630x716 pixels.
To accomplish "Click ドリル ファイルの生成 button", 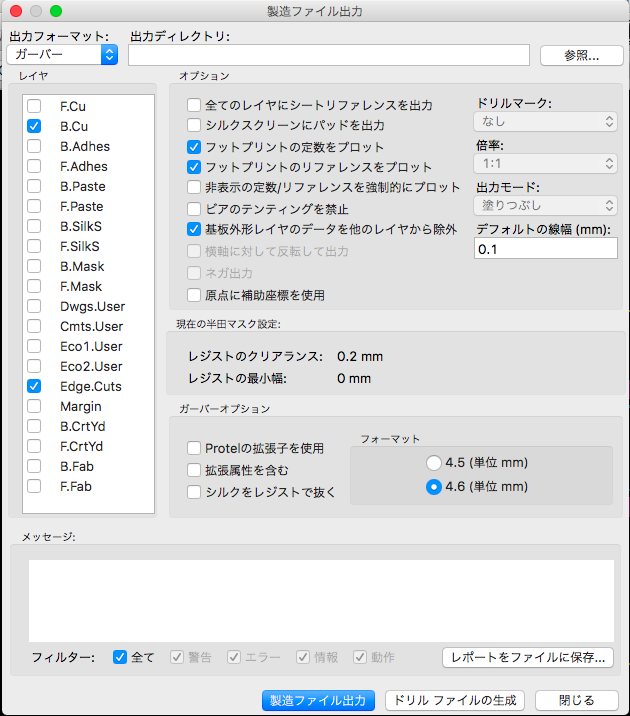I will point(455,700).
